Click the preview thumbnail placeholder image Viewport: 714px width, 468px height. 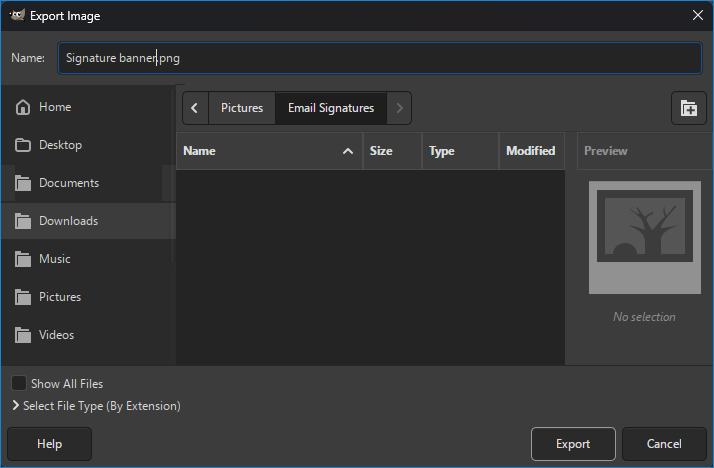point(644,238)
